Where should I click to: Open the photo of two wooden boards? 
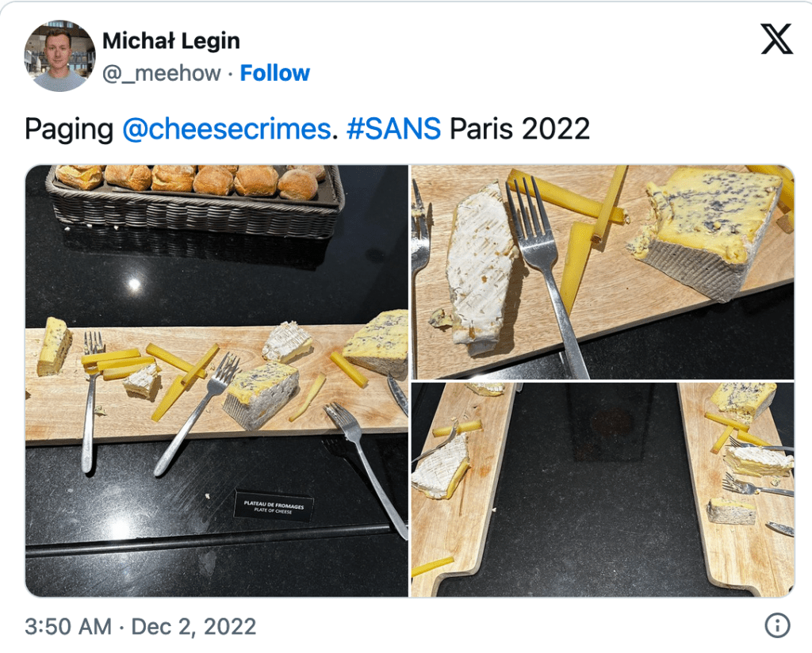[603, 490]
